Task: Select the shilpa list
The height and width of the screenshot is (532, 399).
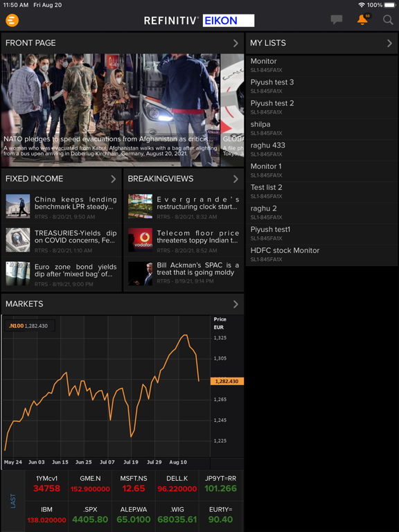Action: [321, 129]
